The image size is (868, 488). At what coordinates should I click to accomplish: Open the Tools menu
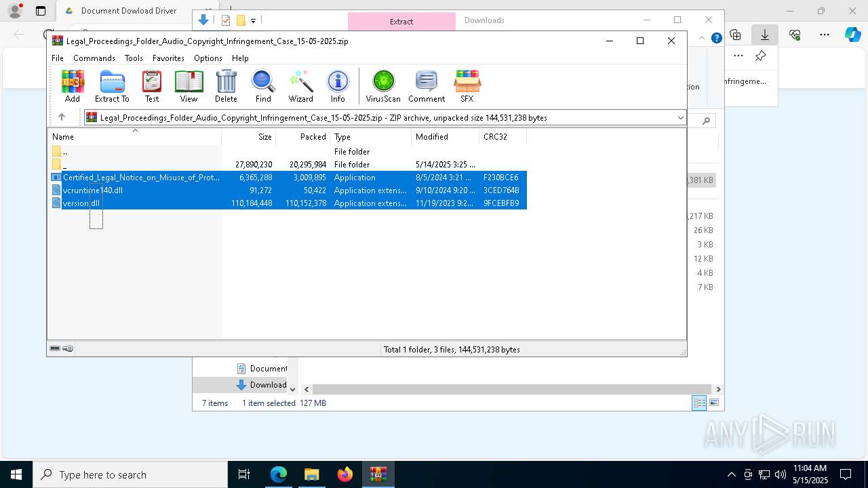(134, 58)
